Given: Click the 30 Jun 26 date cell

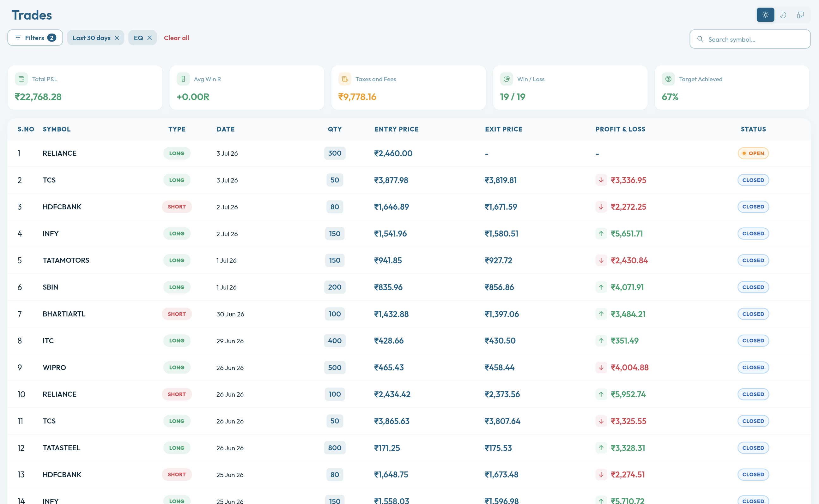Looking at the screenshot, I should click(x=230, y=314).
